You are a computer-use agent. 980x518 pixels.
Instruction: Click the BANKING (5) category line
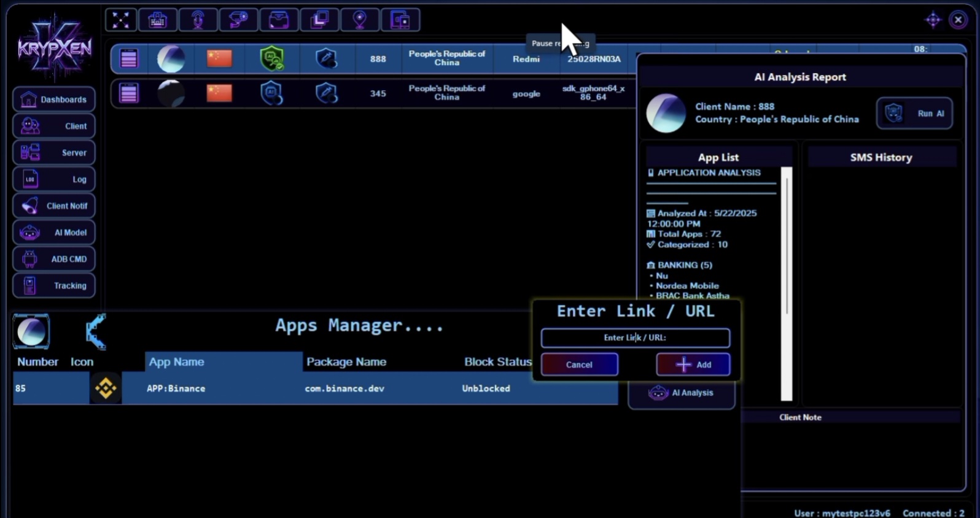click(x=679, y=265)
